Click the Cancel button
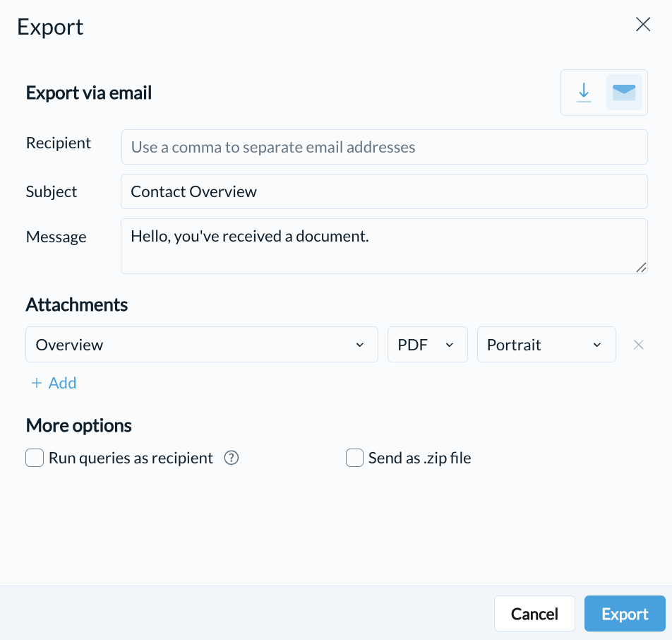The width and height of the screenshot is (672, 640). click(534, 613)
